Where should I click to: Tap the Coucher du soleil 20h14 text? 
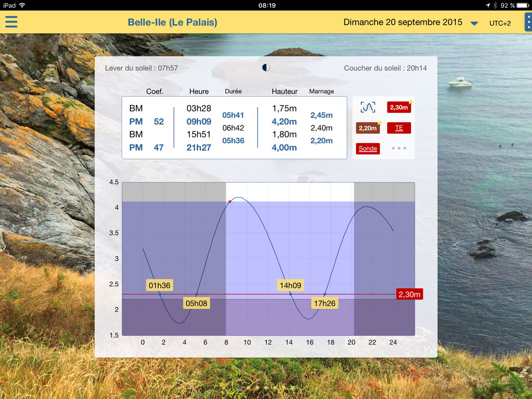point(385,68)
